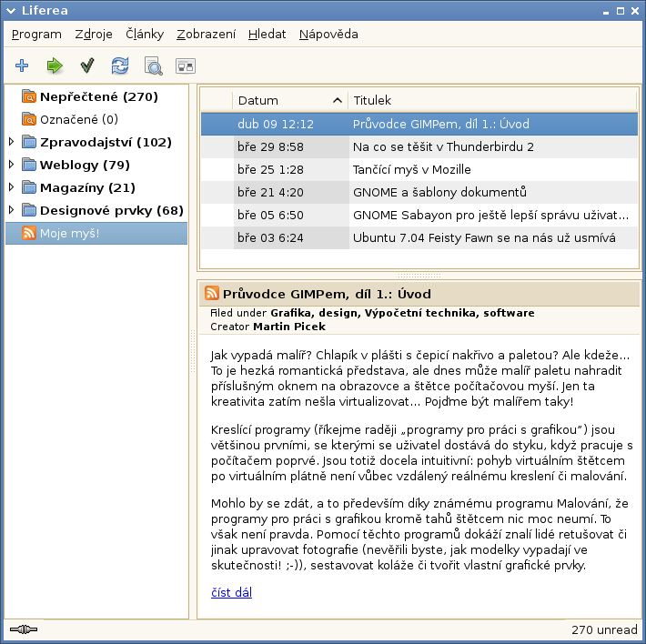Select item 'GNOME a šablony dokumentů'
This screenshot has height=644, width=646.
pos(419,192)
